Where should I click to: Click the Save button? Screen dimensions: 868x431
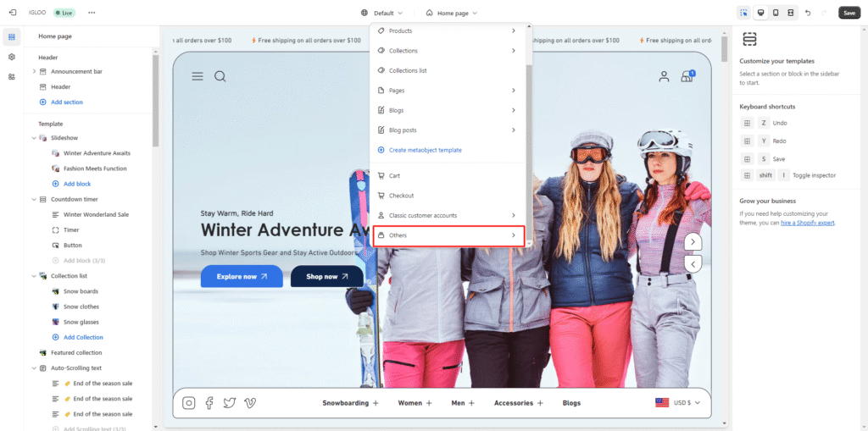(x=849, y=13)
